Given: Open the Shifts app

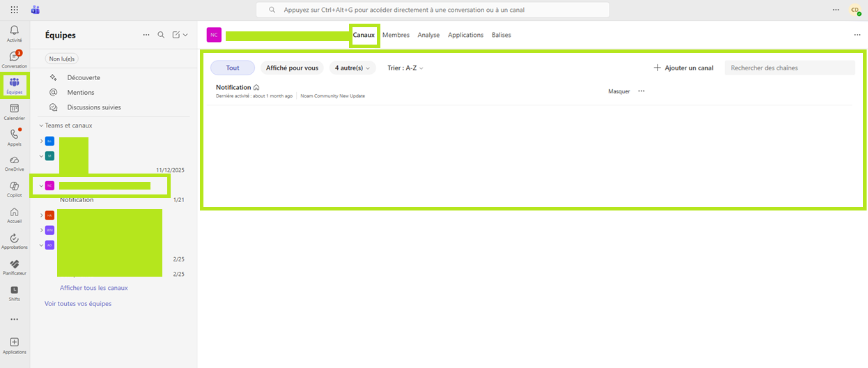Looking at the screenshot, I should click(14, 293).
